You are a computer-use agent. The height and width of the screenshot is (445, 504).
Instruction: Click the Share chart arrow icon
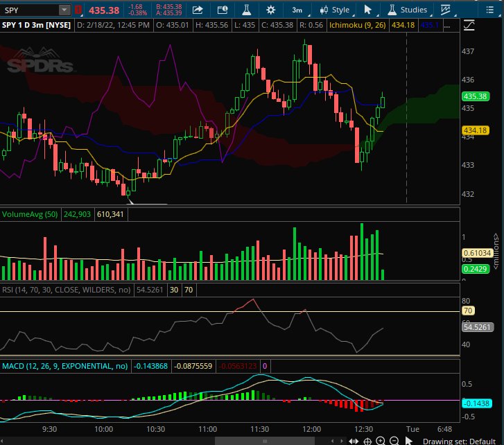[x=198, y=10]
